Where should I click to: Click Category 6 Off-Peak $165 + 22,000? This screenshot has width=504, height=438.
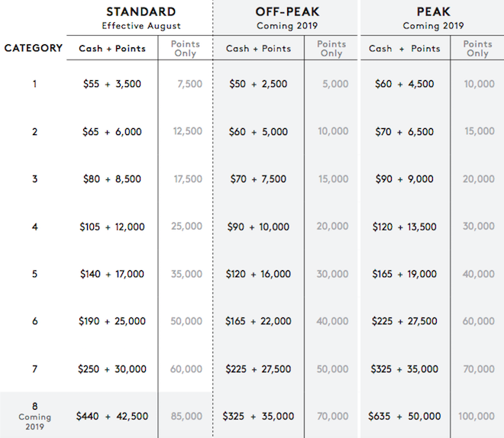(258, 321)
